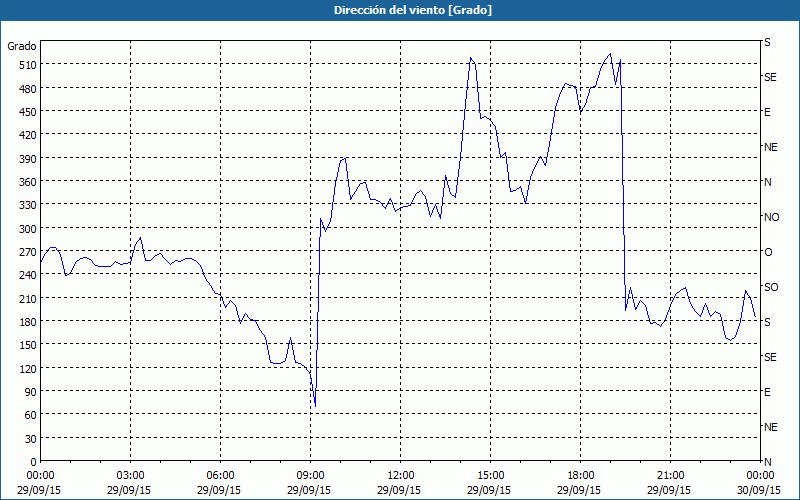Viewport: 800px width, 500px height.
Task: Click the 0 label on the degree axis
Action: [x=34, y=462]
